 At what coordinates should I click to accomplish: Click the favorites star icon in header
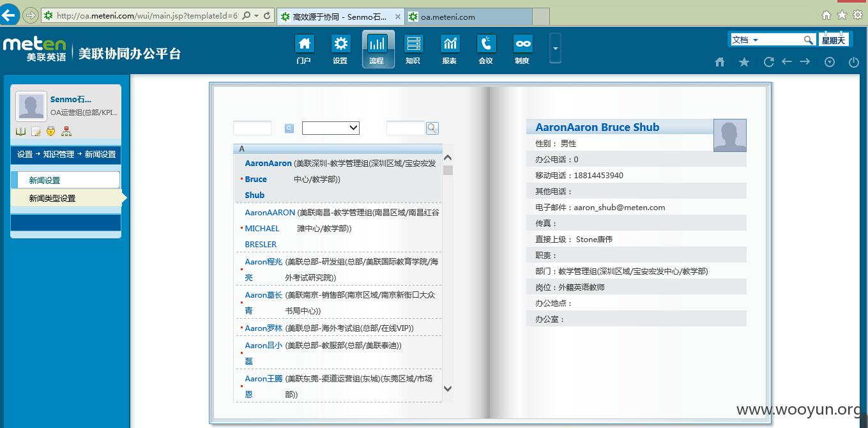[x=744, y=62]
